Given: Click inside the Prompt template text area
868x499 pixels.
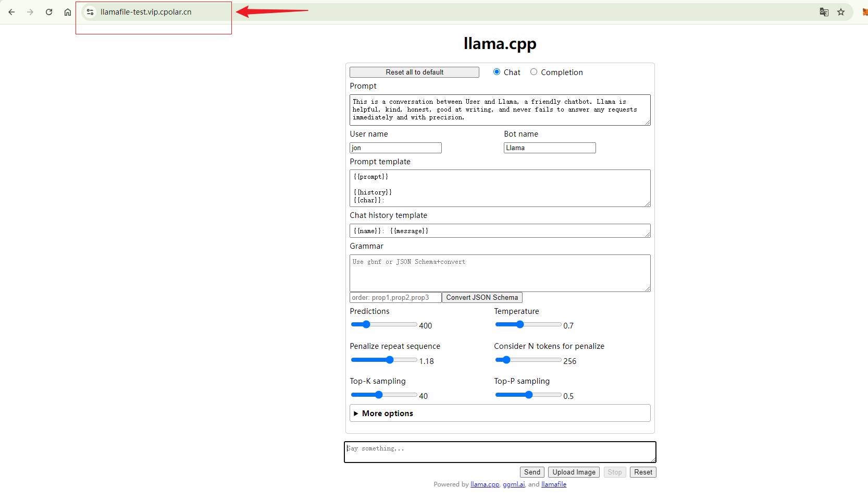Looking at the screenshot, I should click(500, 188).
